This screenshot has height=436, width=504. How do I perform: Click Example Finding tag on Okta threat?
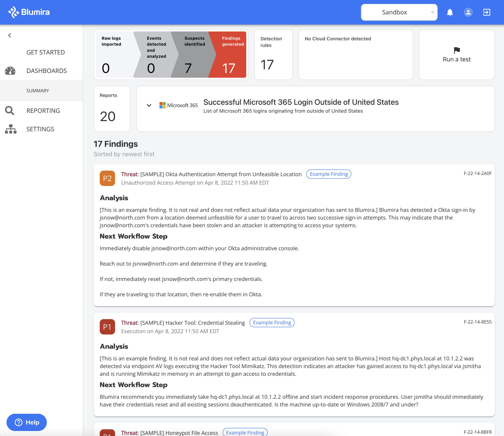pos(328,174)
